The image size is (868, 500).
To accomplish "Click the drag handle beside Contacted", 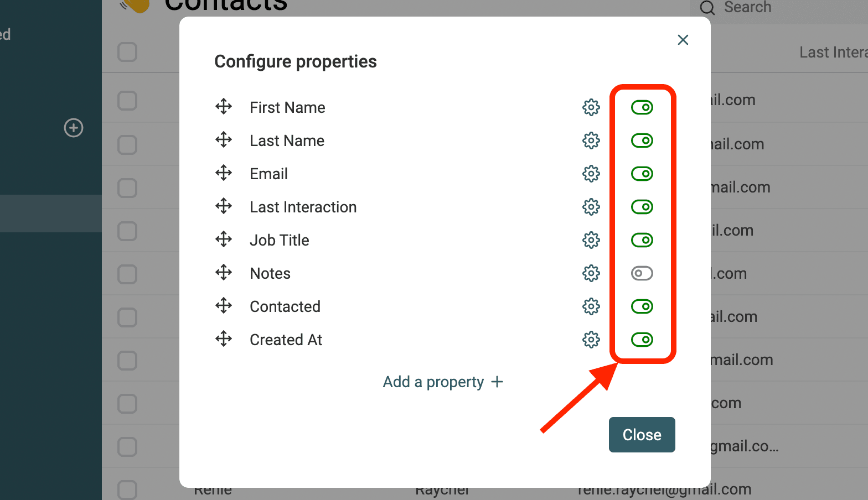I will click(224, 306).
